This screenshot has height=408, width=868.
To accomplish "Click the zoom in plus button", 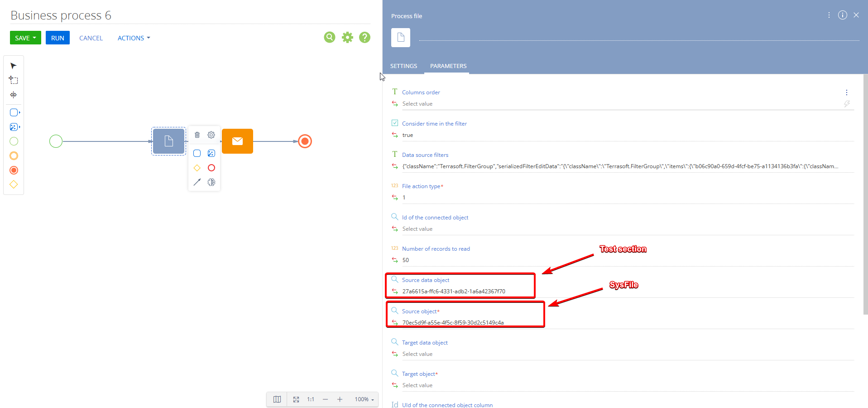I will [x=340, y=399].
